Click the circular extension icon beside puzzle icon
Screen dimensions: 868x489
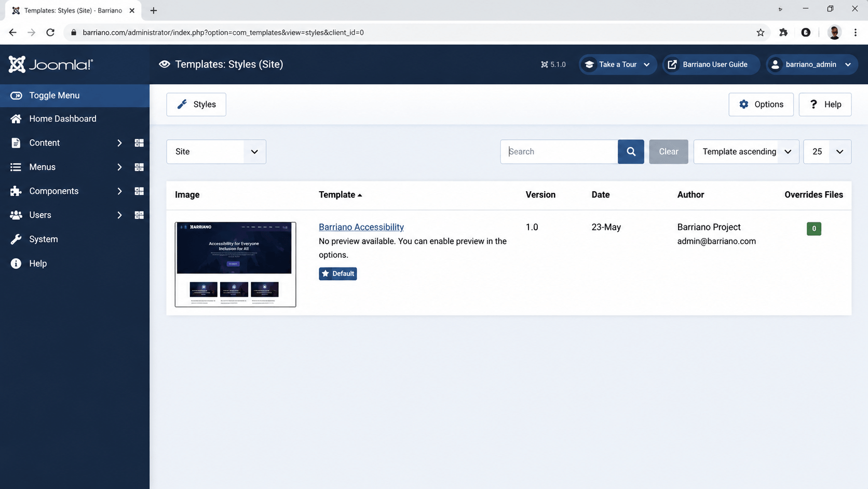(x=806, y=32)
